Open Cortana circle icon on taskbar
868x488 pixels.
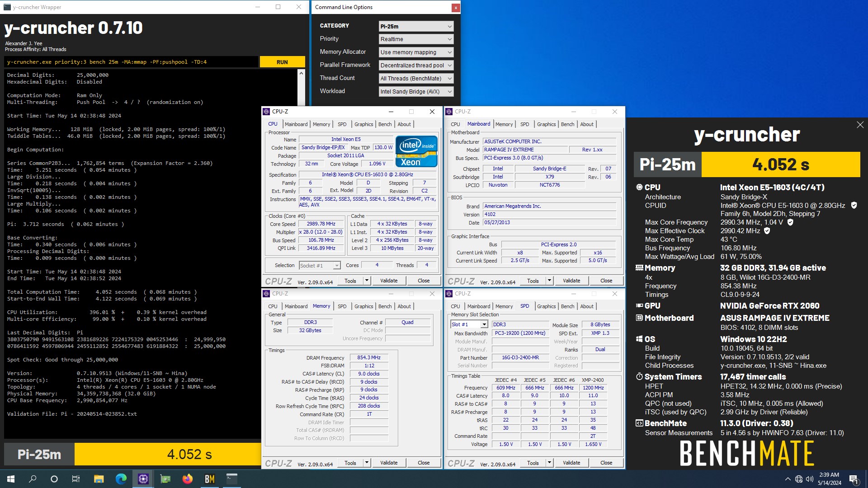[x=54, y=479]
